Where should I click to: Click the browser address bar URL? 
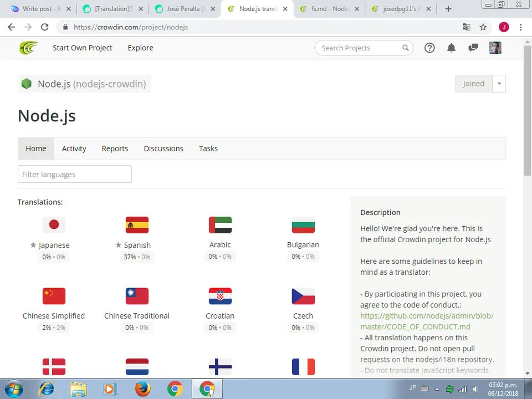(131, 27)
